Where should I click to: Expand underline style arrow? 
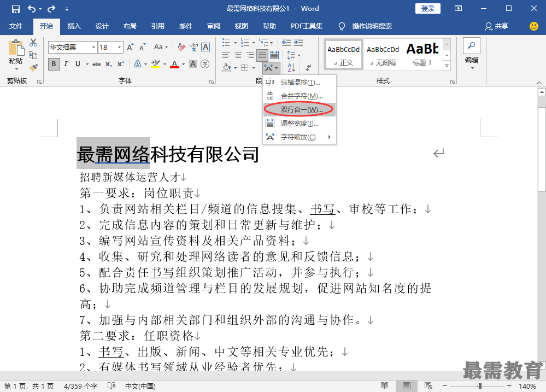click(87, 65)
